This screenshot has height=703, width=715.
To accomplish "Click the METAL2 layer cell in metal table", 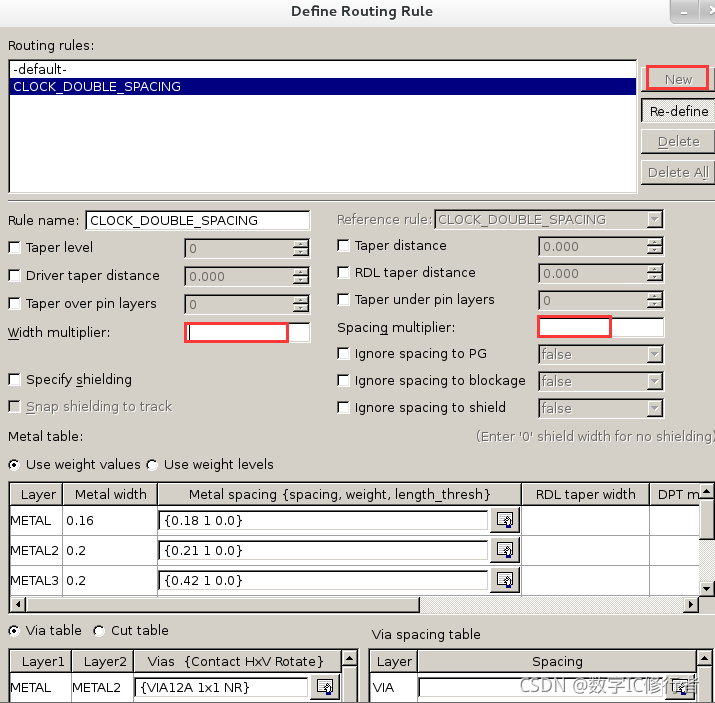I will tap(36, 550).
